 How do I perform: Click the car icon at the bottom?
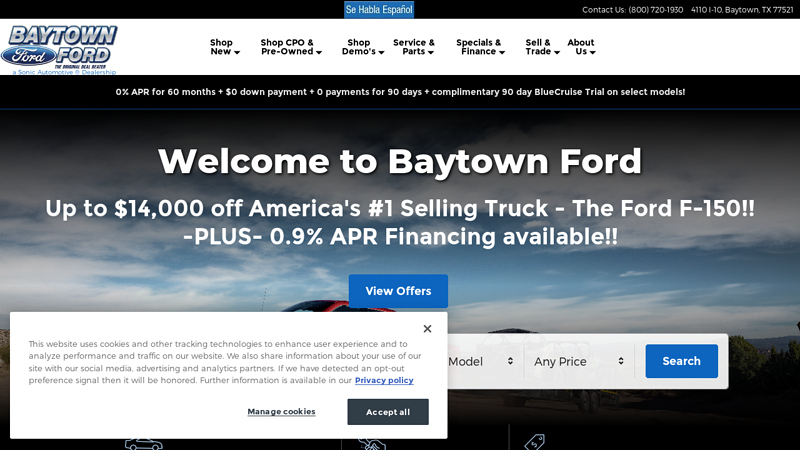tap(143, 444)
